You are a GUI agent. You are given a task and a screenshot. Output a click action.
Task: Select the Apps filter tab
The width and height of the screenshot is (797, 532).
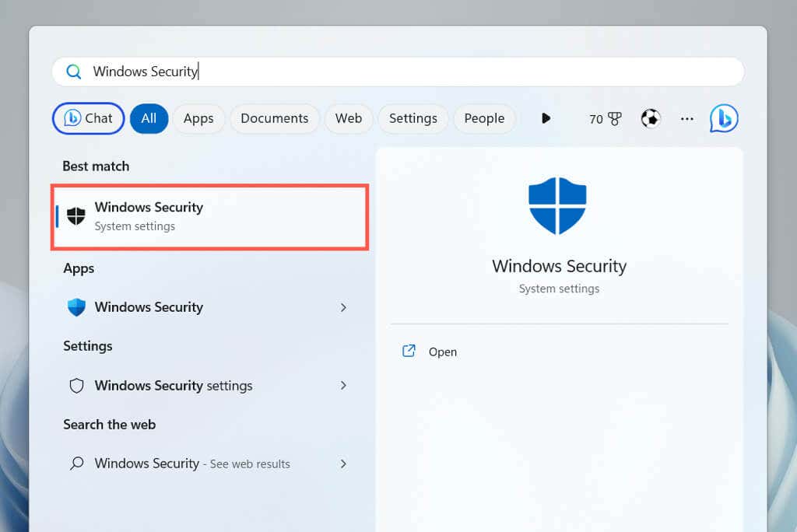click(198, 118)
